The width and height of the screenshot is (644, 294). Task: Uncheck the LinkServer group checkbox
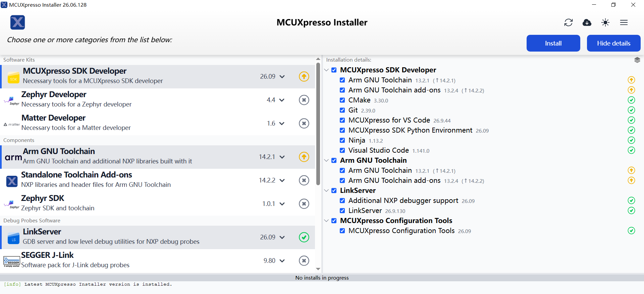coord(334,191)
